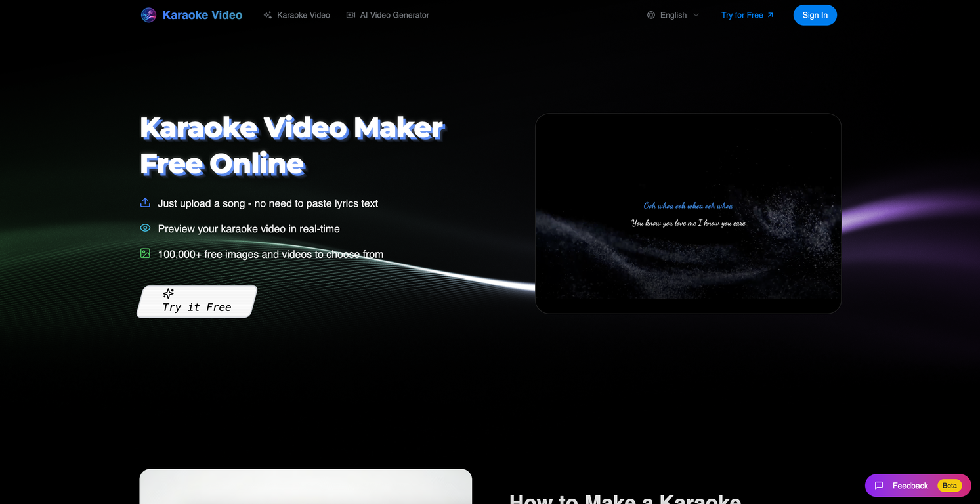Click the blue upload icon next to song text
The height and width of the screenshot is (504, 980).
pos(144,203)
